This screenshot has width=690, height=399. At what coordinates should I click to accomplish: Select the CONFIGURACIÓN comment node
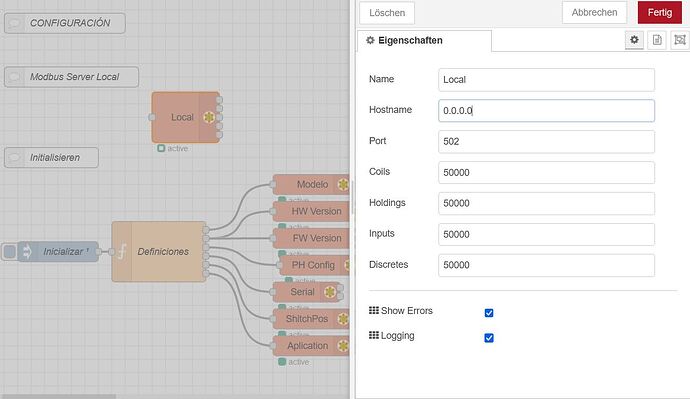(x=65, y=23)
